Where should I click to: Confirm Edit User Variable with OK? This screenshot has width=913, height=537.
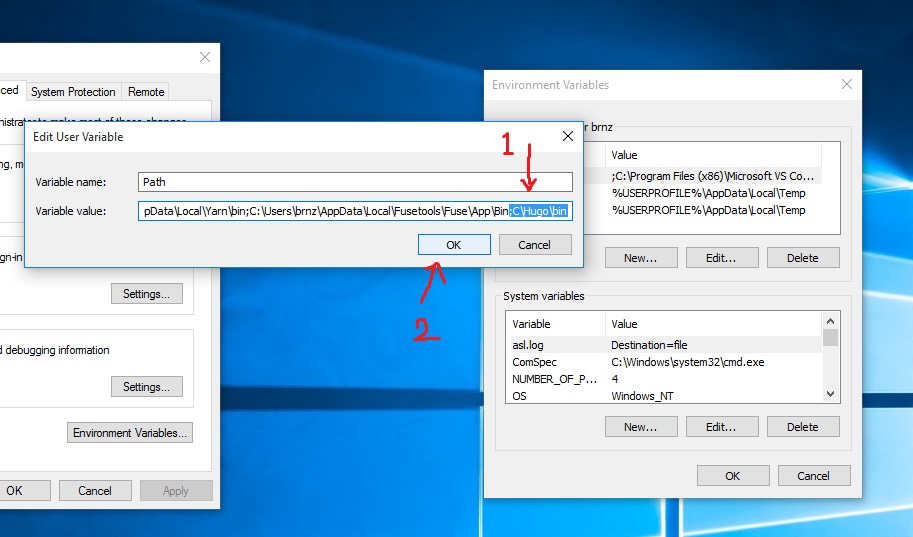(x=454, y=245)
